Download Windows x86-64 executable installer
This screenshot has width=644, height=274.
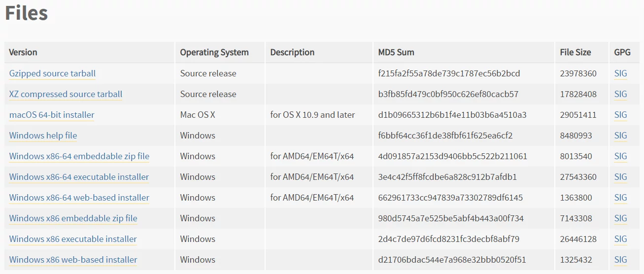[x=79, y=177]
